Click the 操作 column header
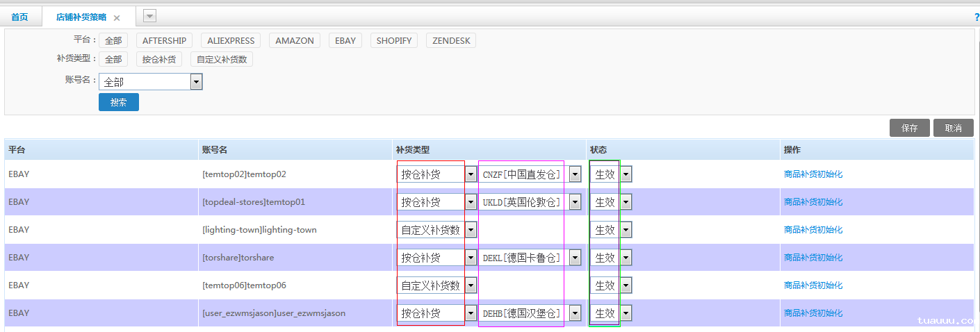Screen dimensions: 980x332 (x=877, y=149)
